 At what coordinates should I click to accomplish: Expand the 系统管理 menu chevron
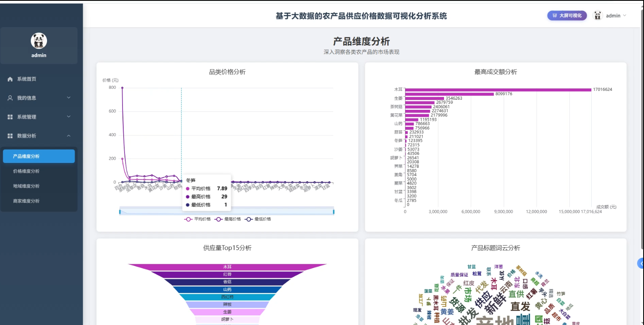click(x=69, y=117)
